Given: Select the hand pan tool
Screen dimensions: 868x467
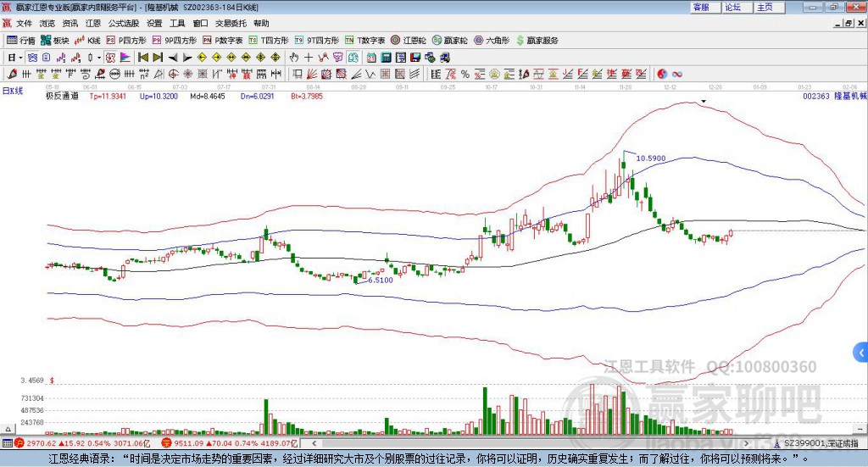Looking at the screenshot, I should point(293,58).
